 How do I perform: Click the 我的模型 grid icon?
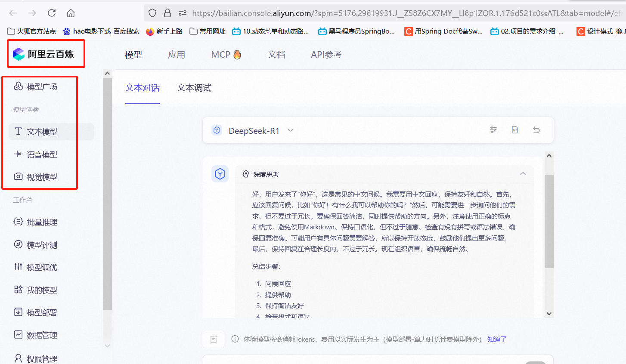(x=18, y=290)
